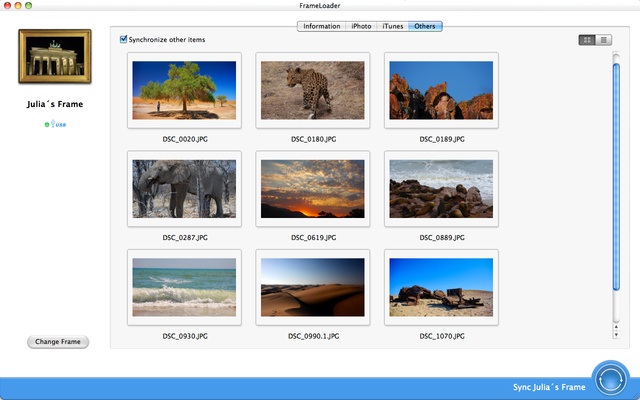Click the scrollbar up arrow
Image resolution: width=640 pixels, height=400 pixels.
(616, 327)
